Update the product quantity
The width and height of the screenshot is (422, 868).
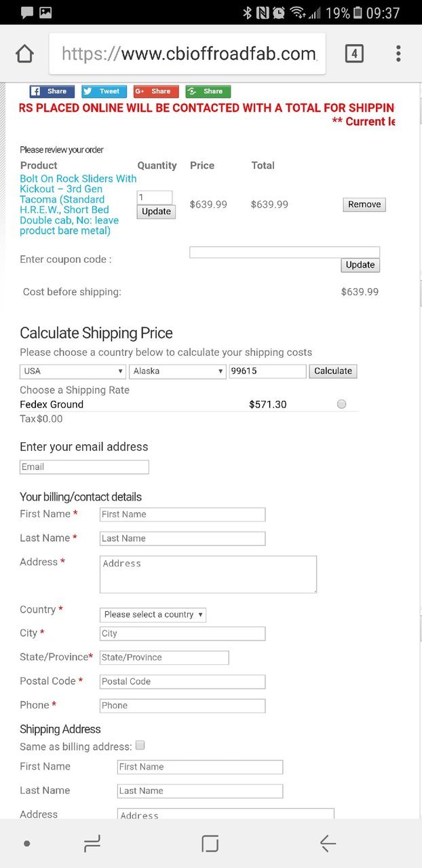click(x=156, y=211)
